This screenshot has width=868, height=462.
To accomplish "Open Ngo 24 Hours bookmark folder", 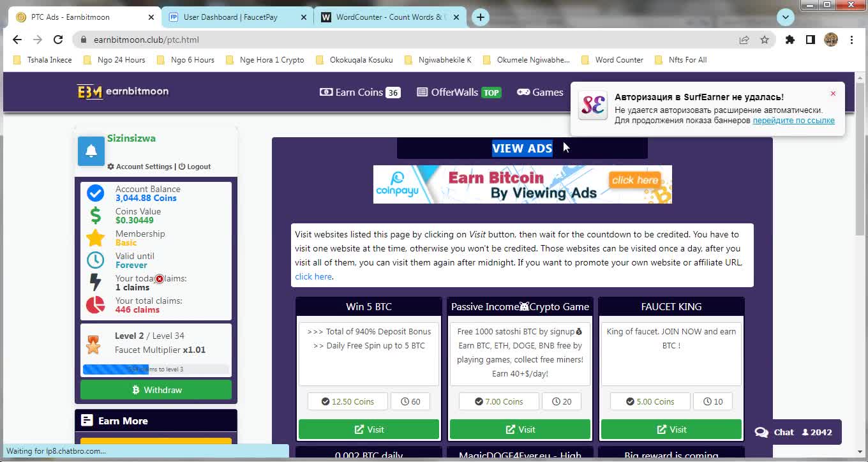I will (x=115, y=60).
